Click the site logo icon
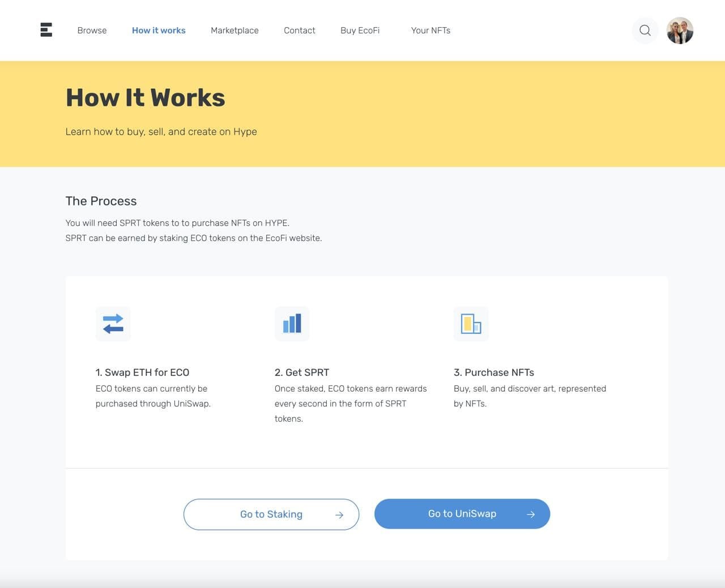This screenshot has width=725, height=588. (46, 30)
